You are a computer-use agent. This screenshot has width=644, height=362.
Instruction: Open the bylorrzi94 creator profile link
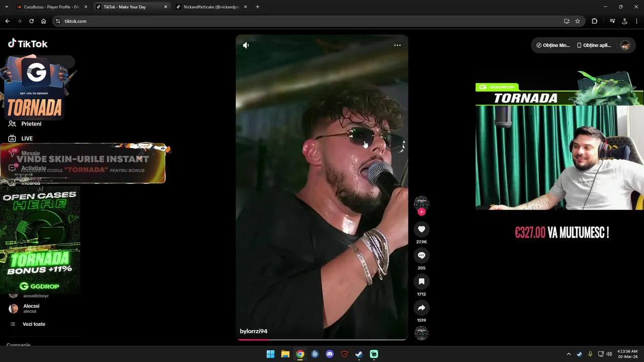[254, 331]
